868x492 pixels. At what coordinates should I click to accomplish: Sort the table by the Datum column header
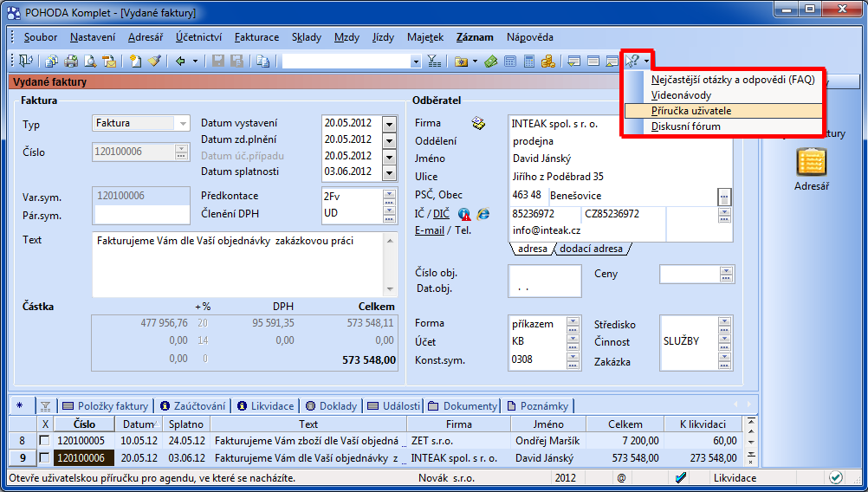pyautogui.click(x=139, y=424)
